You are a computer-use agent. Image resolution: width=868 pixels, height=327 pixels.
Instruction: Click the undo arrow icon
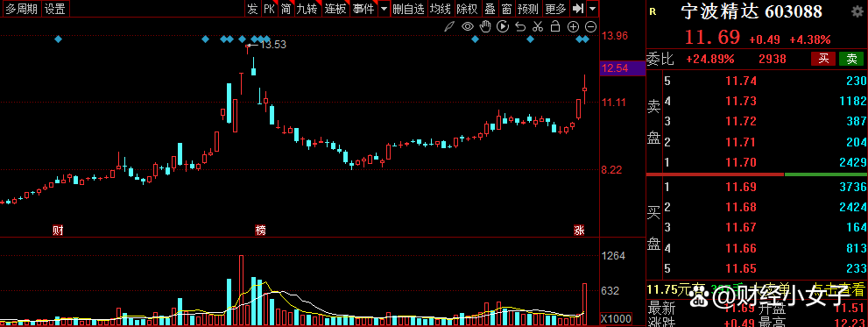click(519, 26)
